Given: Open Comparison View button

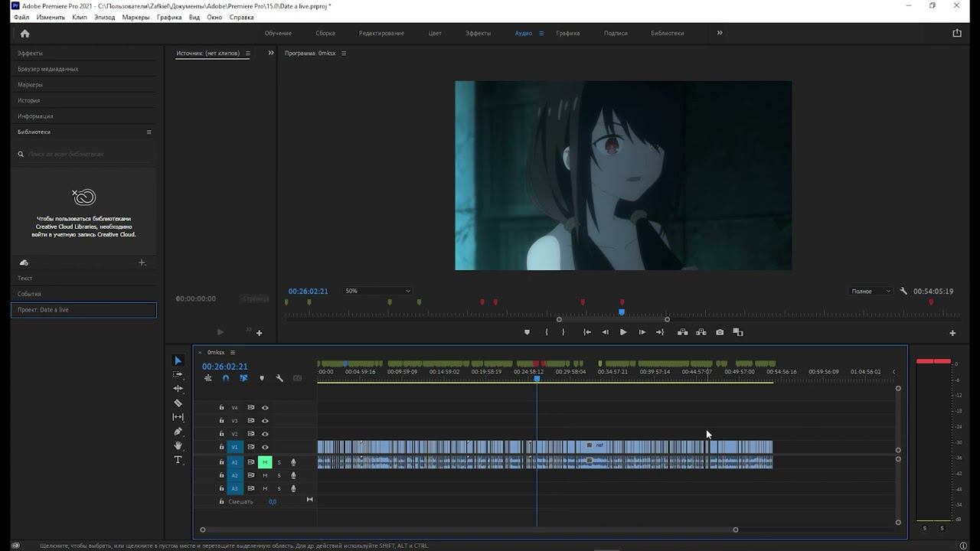Looking at the screenshot, I should pyautogui.click(x=738, y=332).
